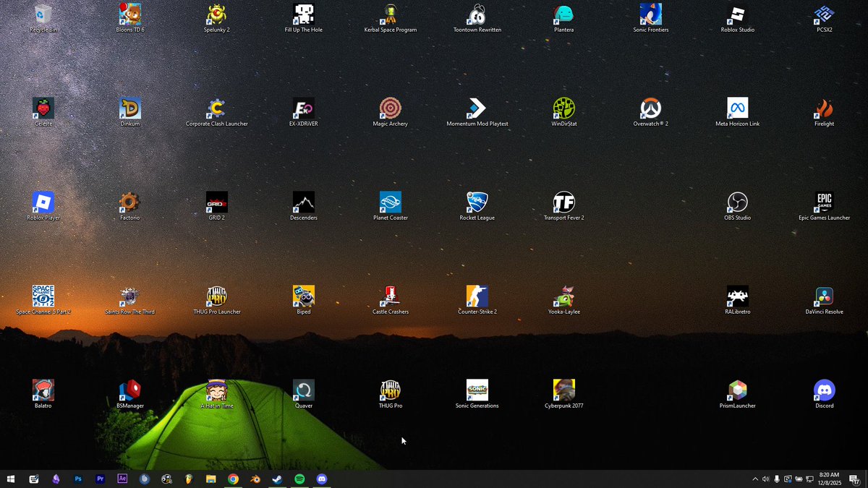Screen dimensions: 868x488
Task: Select the Spelunky 2 desktop shortcut
Action: (x=217, y=18)
